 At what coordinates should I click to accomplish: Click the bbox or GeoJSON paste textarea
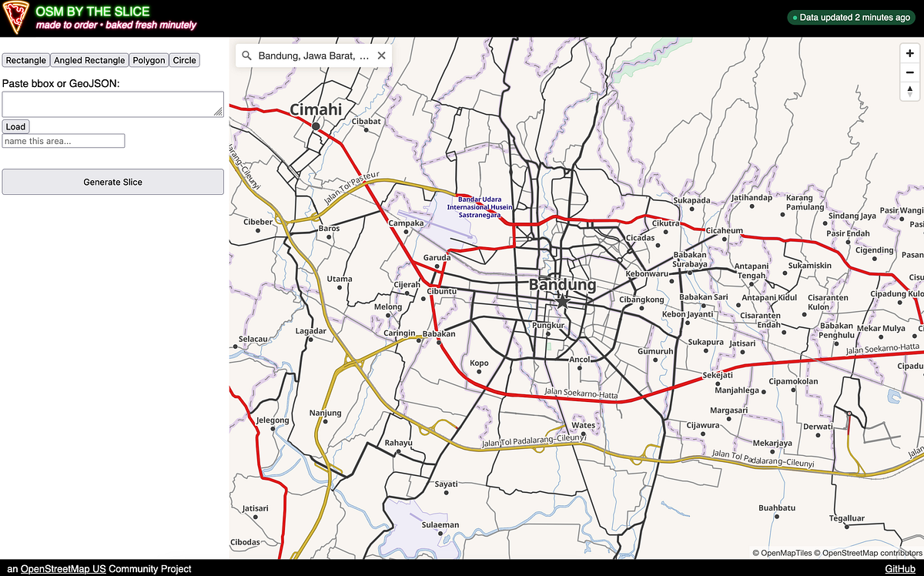click(112, 104)
